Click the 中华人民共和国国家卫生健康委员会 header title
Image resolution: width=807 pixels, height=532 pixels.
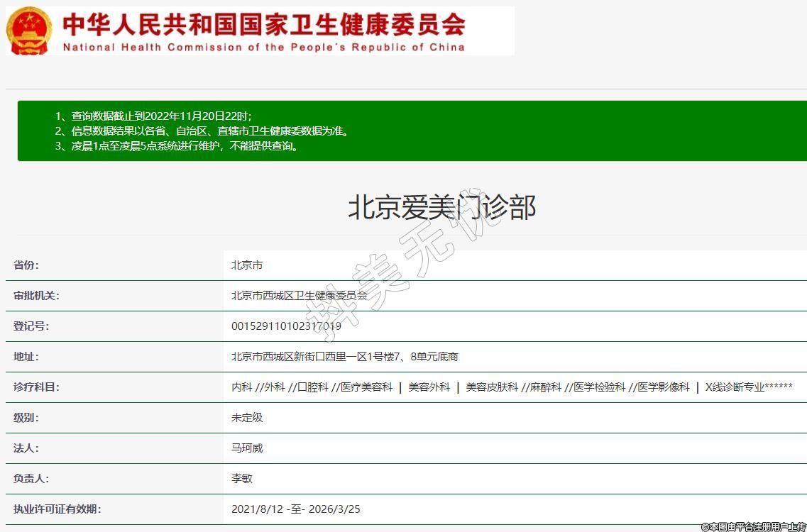263,23
